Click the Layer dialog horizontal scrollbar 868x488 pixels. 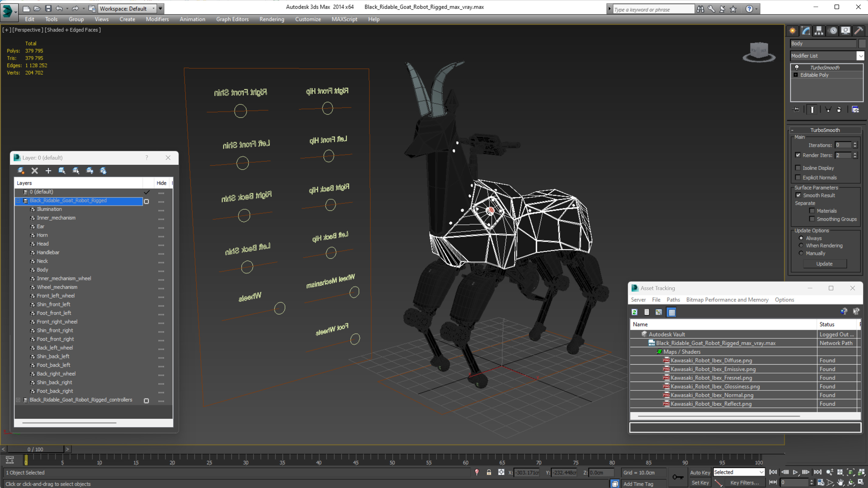69,422
